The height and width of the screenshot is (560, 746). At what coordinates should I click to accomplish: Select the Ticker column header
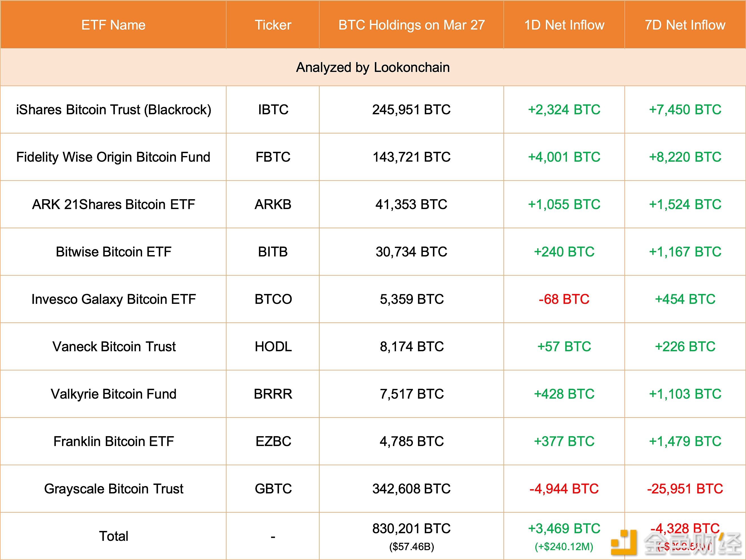tap(273, 25)
